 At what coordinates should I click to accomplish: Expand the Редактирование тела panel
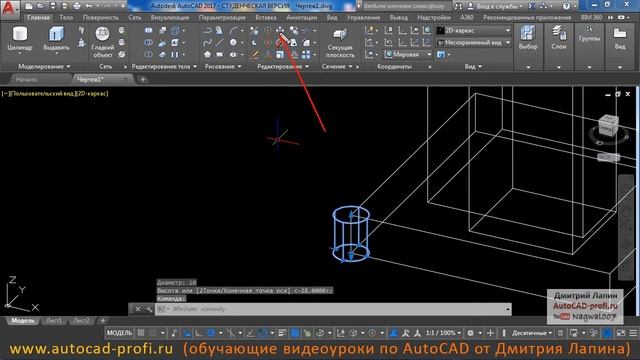click(x=164, y=67)
